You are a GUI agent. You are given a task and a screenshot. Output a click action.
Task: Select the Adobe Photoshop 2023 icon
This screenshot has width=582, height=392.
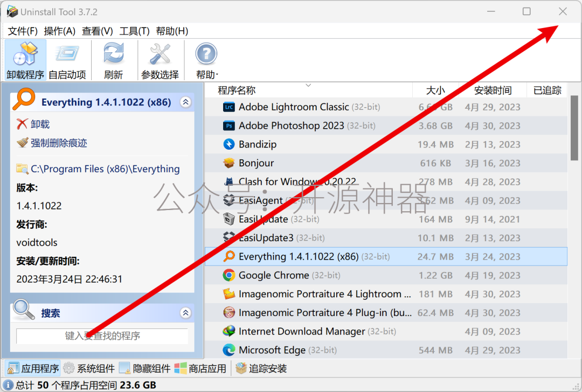229,125
